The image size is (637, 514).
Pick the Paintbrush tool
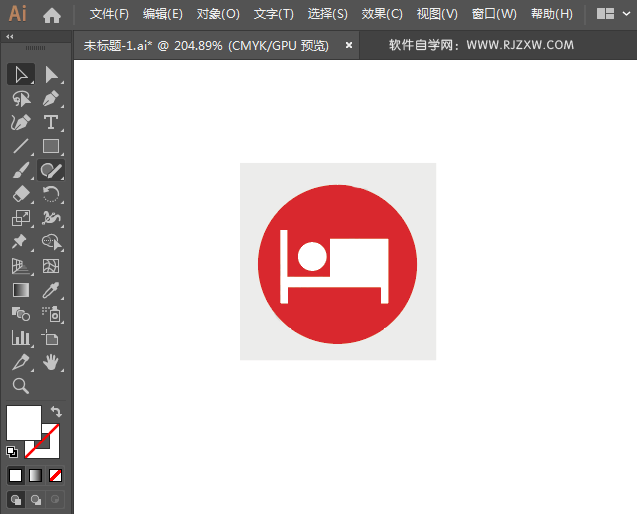click(21, 170)
